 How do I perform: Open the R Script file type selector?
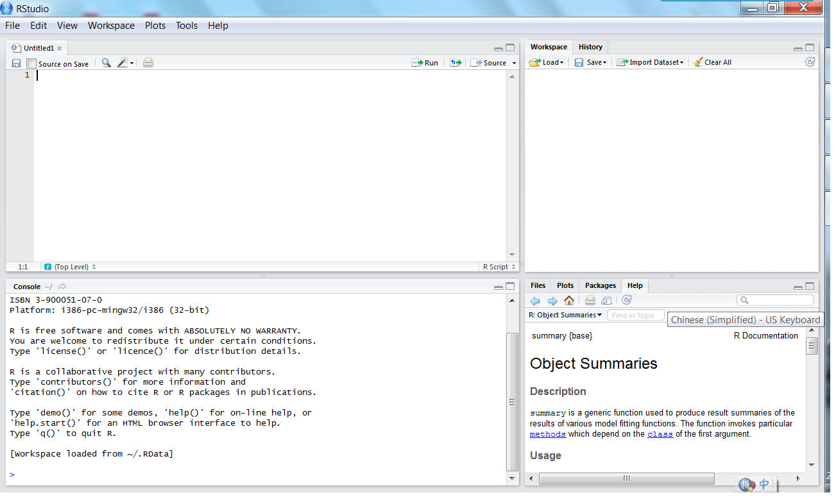(499, 267)
